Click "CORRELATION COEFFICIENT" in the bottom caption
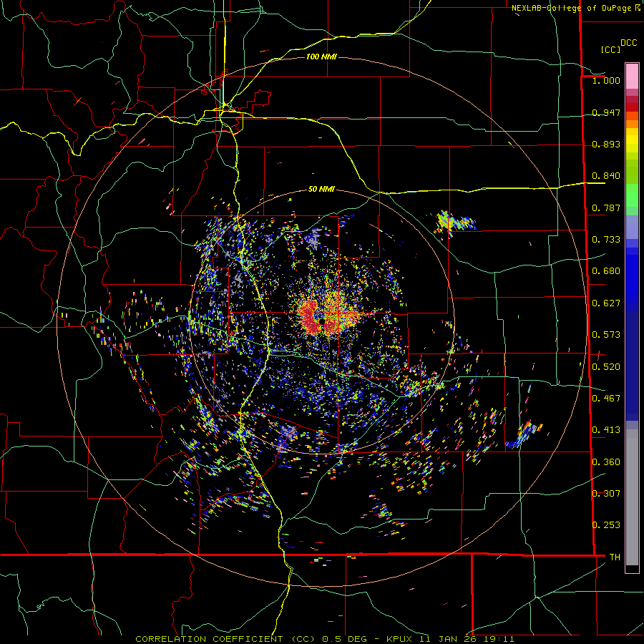The image size is (644, 644). point(209,639)
